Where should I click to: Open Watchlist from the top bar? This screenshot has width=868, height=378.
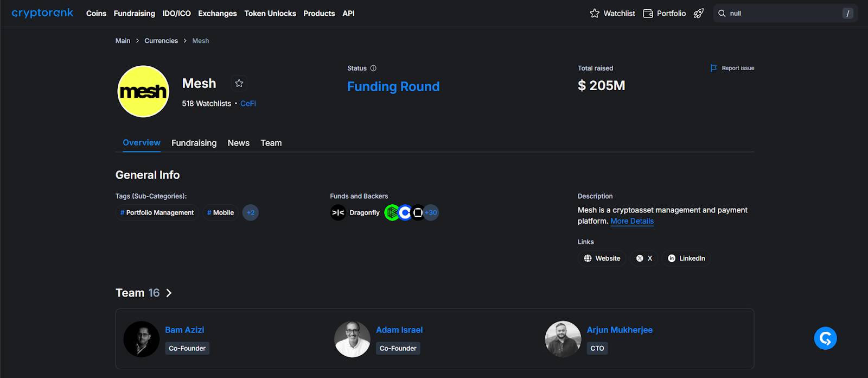click(x=612, y=14)
